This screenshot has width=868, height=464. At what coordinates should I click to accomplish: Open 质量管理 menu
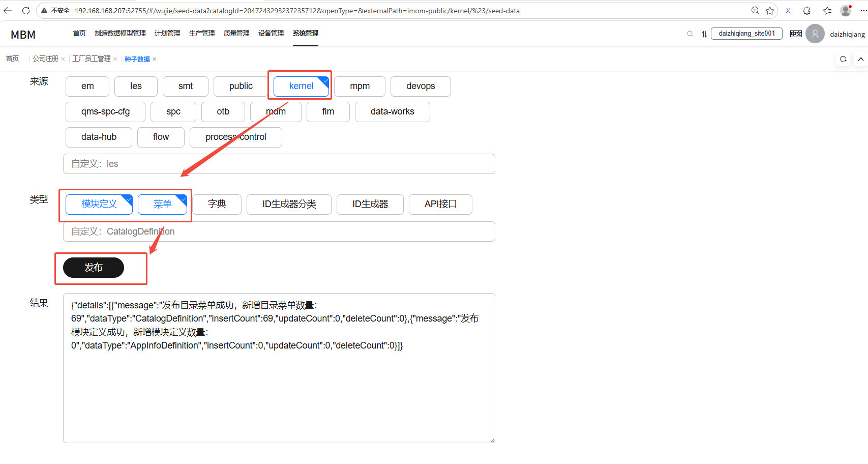pos(236,33)
